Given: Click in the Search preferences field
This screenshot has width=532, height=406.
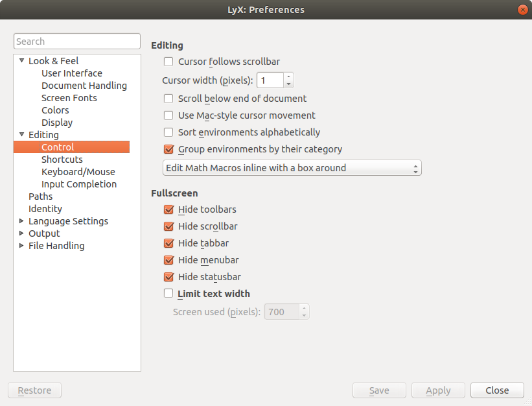Looking at the screenshot, I should 76,42.
